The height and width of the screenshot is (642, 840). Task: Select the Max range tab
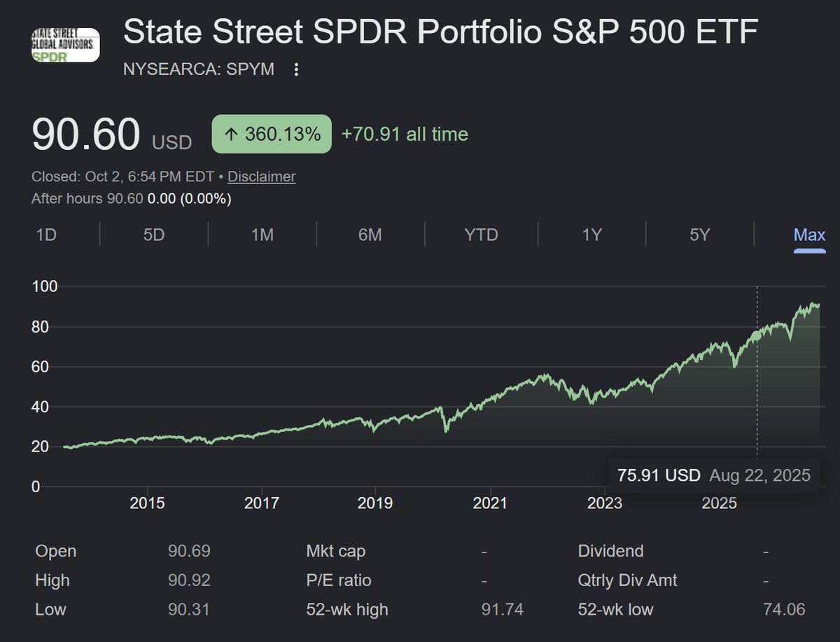[810, 235]
